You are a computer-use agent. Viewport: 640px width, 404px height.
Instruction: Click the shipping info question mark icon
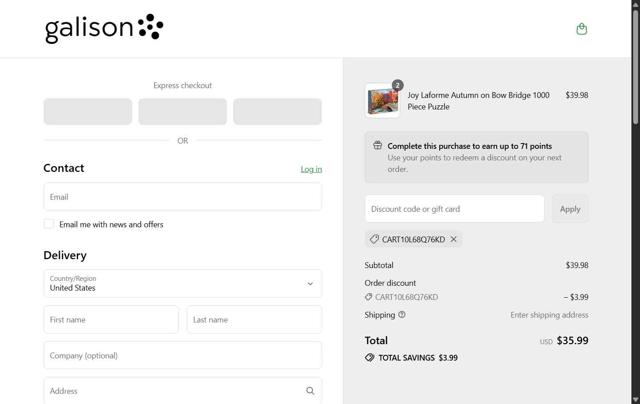click(402, 315)
